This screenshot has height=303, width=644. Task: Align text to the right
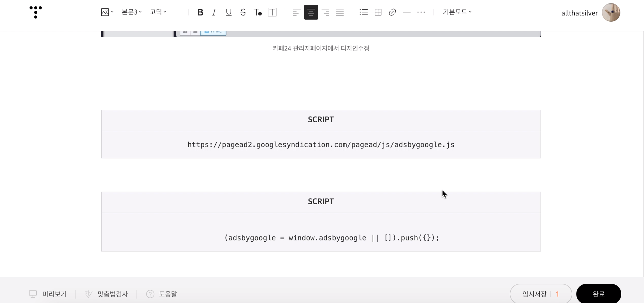(325, 12)
